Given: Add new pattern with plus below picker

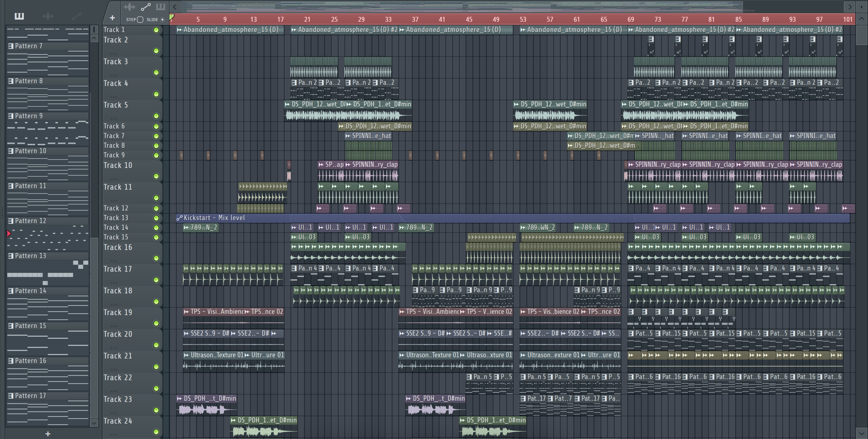Looking at the screenshot, I should tap(48, 434).
